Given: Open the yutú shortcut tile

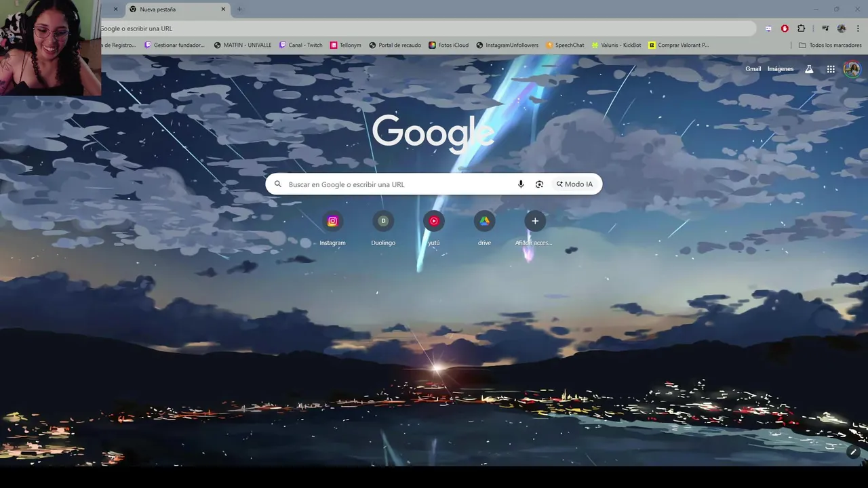Looking at the screenshot, I should coord(434,221).
